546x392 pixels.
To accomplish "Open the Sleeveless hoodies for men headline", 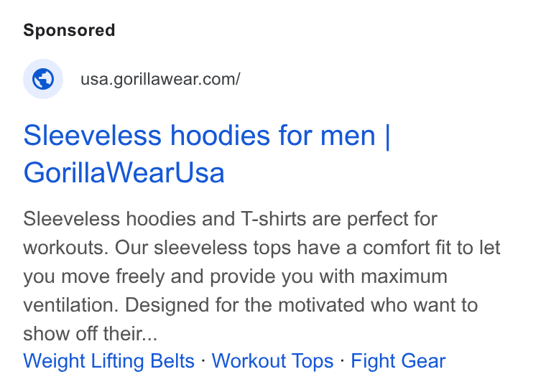I will coord(207,154).
